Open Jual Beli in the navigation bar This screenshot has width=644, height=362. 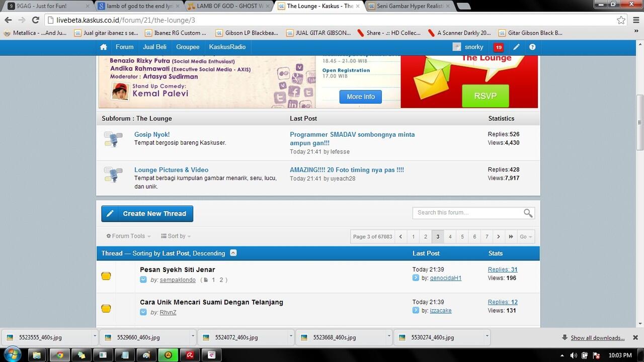(x=154, y=47)
